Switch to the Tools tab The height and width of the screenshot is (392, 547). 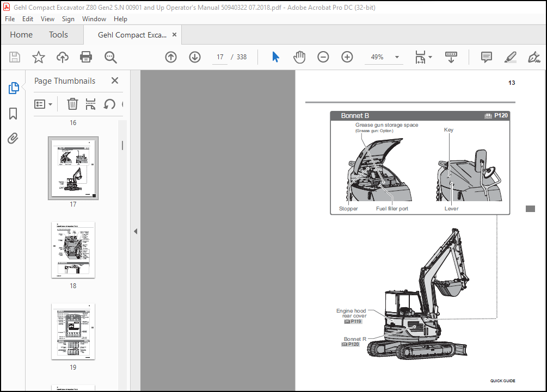tap(58, 34)
